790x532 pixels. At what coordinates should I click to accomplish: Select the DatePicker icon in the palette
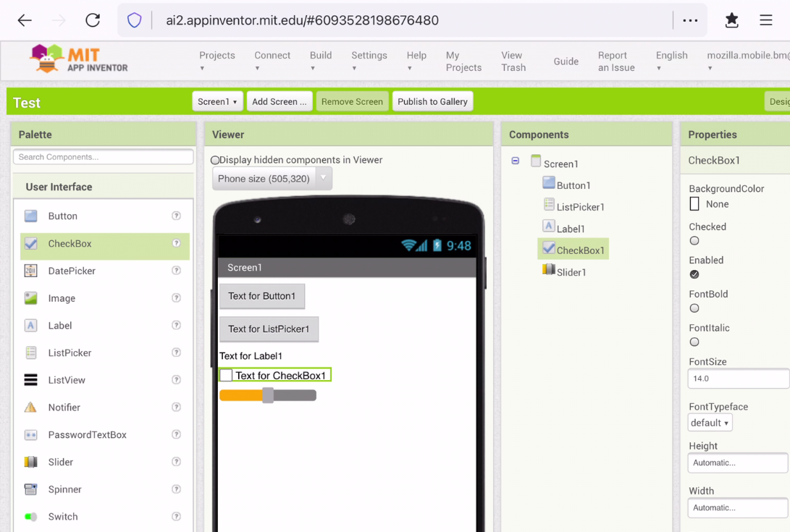(x=30, y=271)
